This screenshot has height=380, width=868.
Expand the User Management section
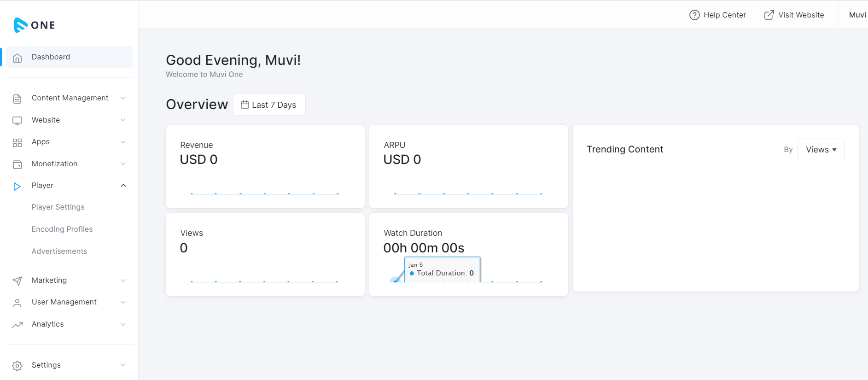click(x=123, y=302)
